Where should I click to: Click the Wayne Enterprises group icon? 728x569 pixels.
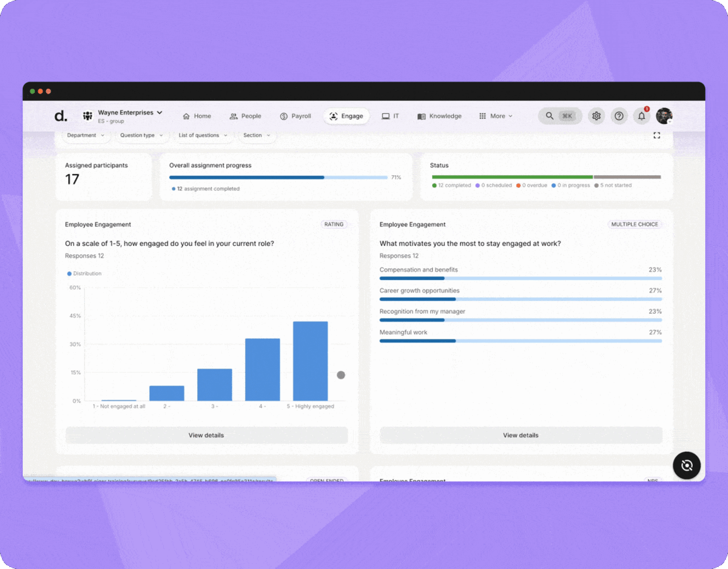(x=87, y=116)
